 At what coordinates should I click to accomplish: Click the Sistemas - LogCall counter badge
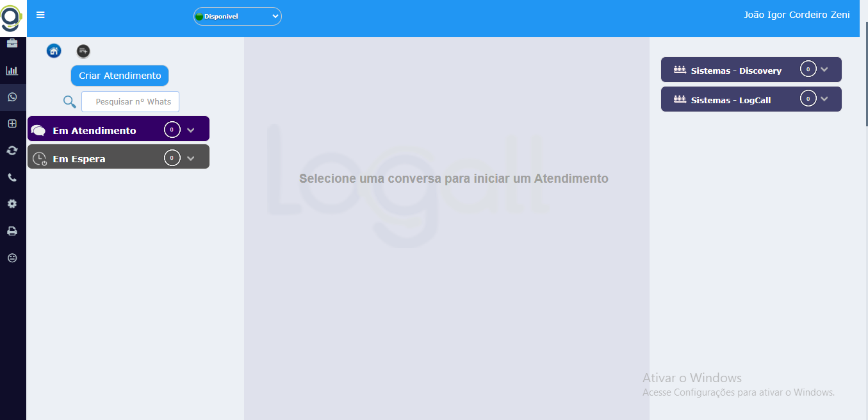(x=808, y=99)
